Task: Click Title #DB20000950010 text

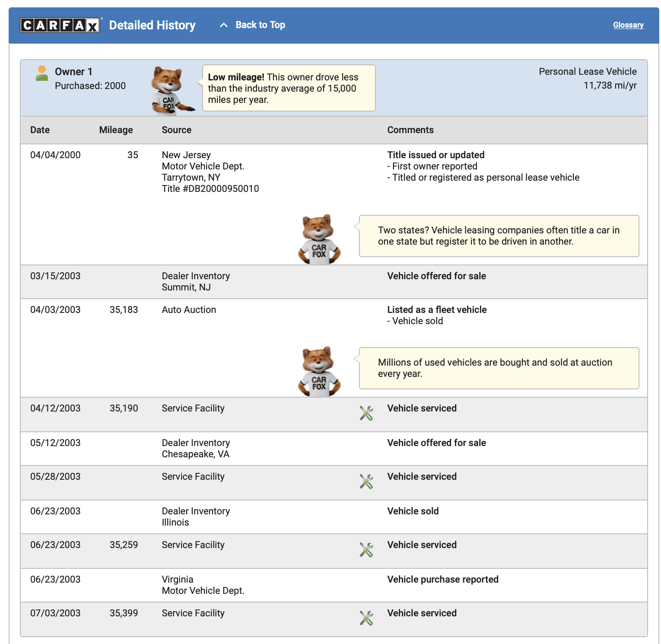Action: pyautogui.click(x=210, y=189)
